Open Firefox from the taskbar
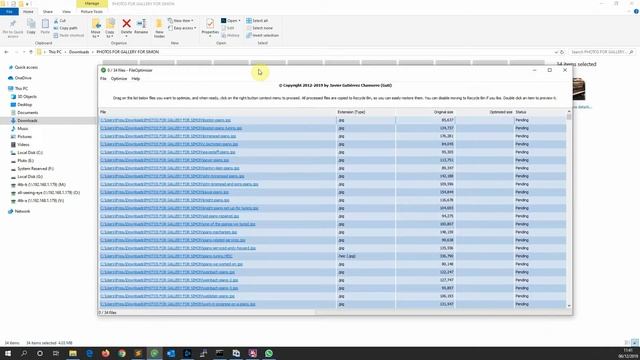This screenshot has width=640, height=360. [106, 353]
